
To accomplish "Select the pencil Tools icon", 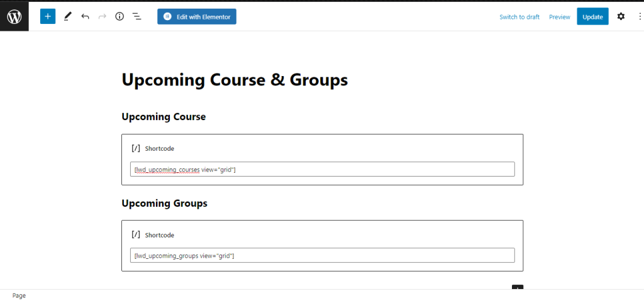I will pyautogui.click(x=68, y=16).
